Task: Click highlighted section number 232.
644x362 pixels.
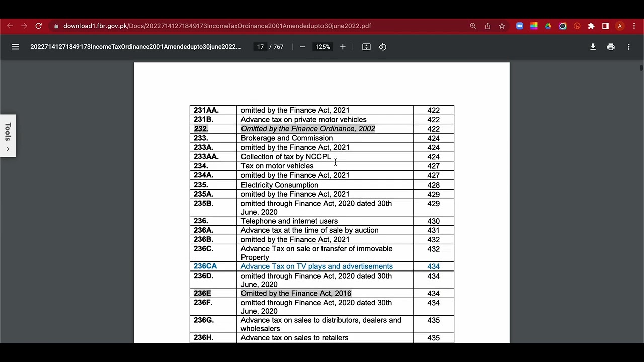Action: coord(201,129)
